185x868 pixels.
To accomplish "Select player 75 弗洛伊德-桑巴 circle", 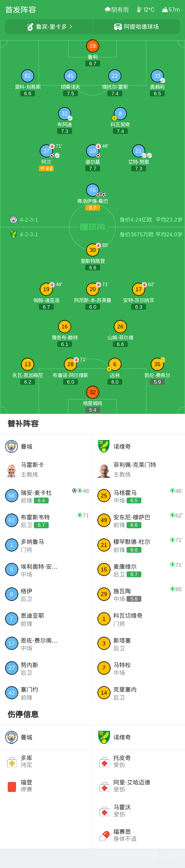I will click(x=93, y=190).
